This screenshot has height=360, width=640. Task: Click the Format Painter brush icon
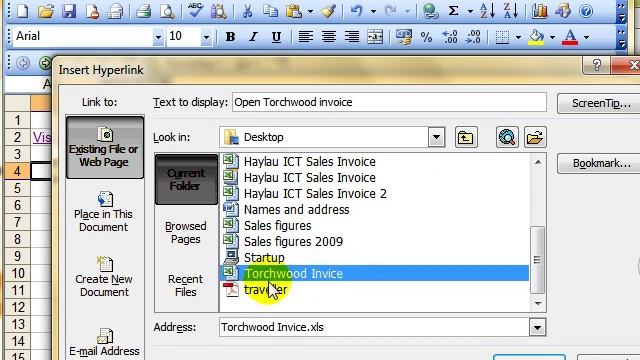click(328, 11)
